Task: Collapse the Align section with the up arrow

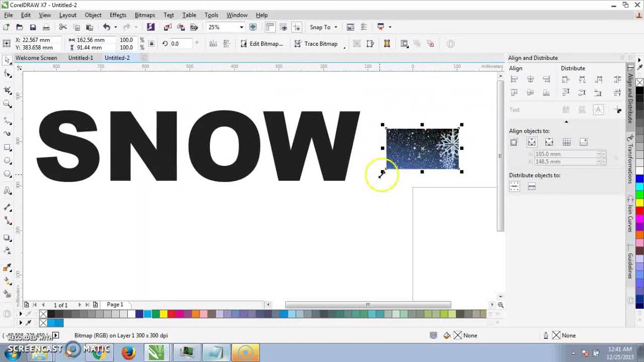Action: click(x=566, y=122)
